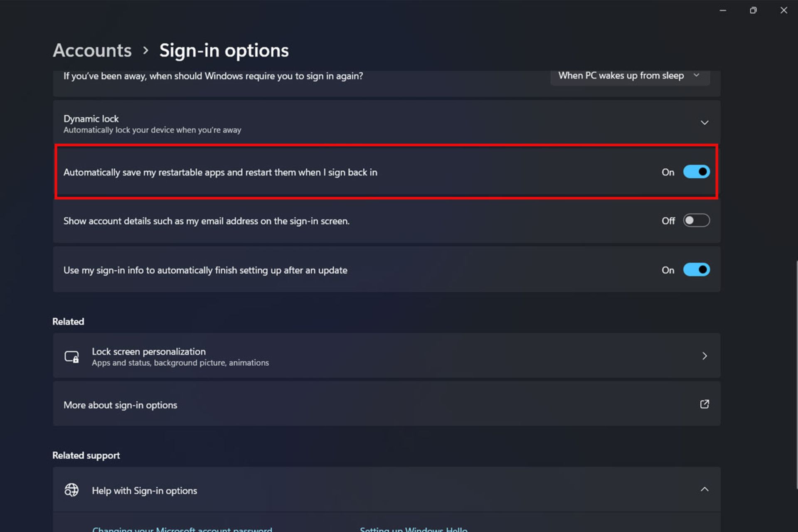The image size is (798, 532).
Task: Click the Lock screen personalization icon
Action: (x=71, y=357)
